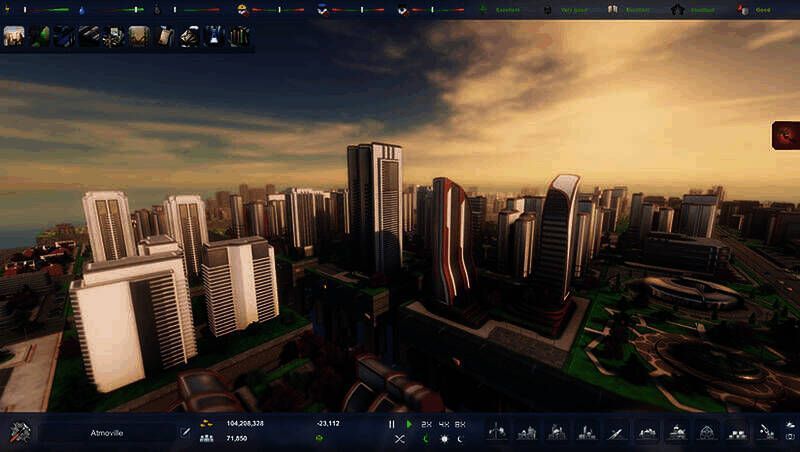Set game speed to 8X
Image resolution: width=800 pixels, height=452 pixels.
(x=460, y=424)
